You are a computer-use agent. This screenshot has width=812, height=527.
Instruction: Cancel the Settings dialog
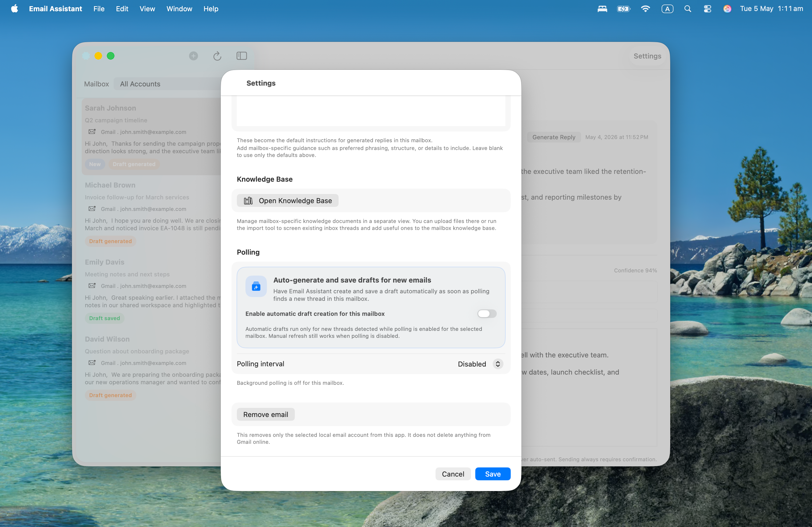[x=453, y=474]
